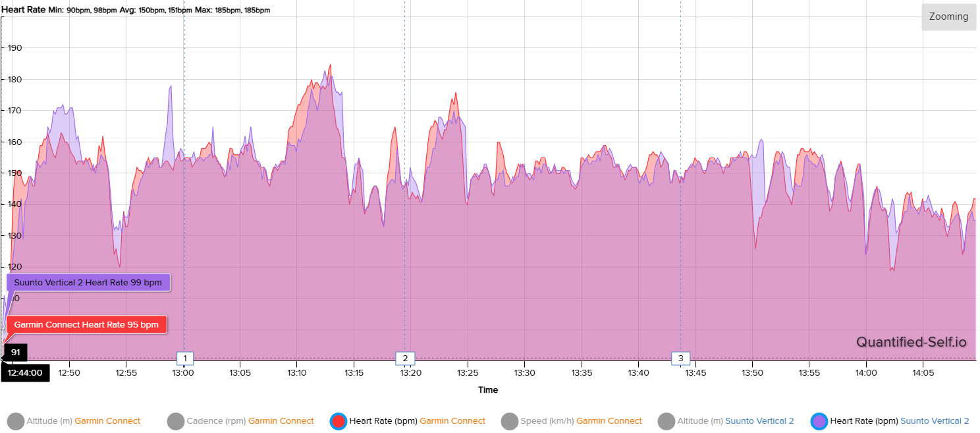
Task: Toggle the 'Heart Rate (bpm) Garmin Connect' series label
Action: coord(417,421)
